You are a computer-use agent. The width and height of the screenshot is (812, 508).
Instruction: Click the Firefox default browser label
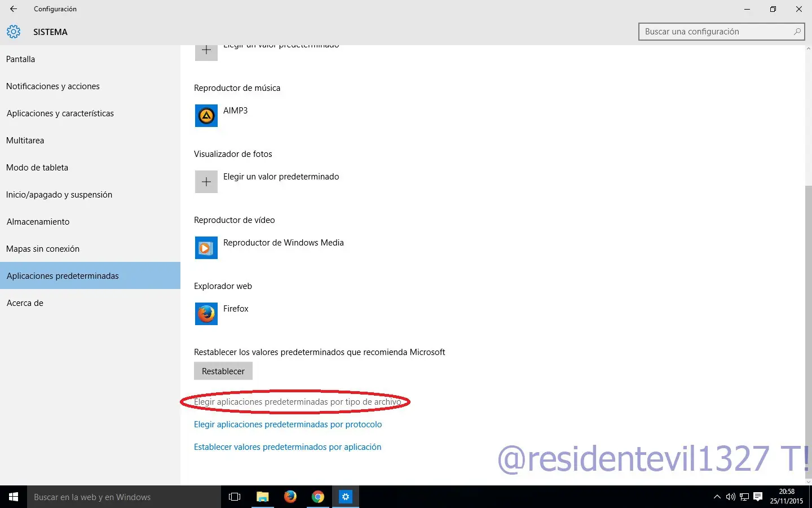236,309
